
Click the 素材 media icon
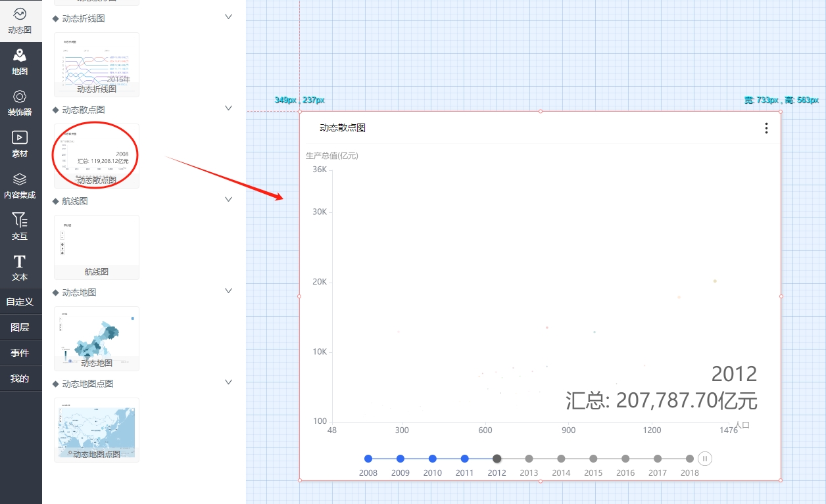[20, 144]
